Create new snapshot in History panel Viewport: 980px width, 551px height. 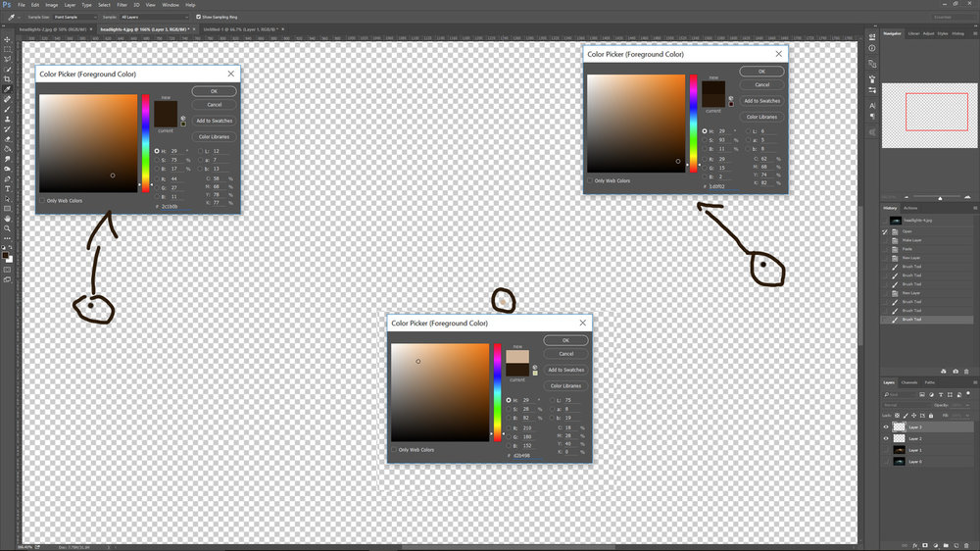[x=955, y=372]
